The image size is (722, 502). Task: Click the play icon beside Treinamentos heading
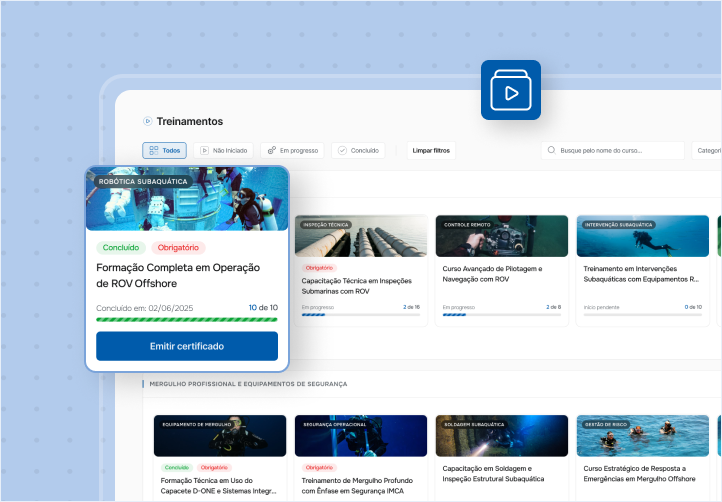pos(147,121)
